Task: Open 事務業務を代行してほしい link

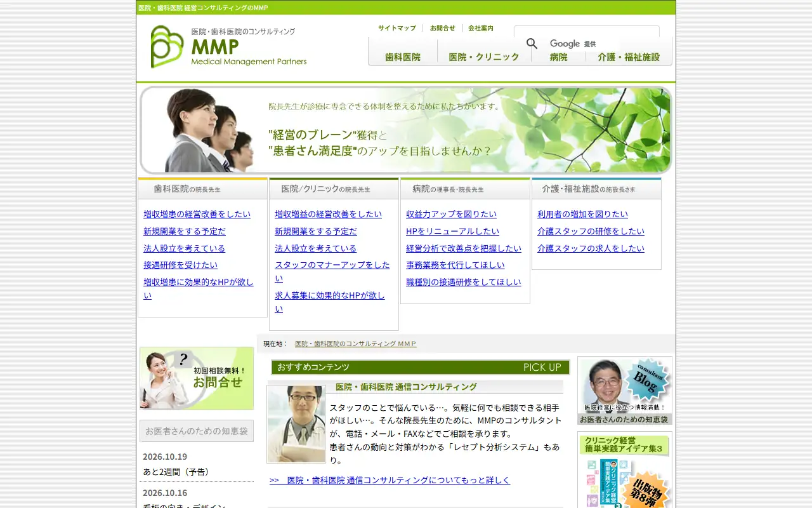Action: [x=455, y=265]
